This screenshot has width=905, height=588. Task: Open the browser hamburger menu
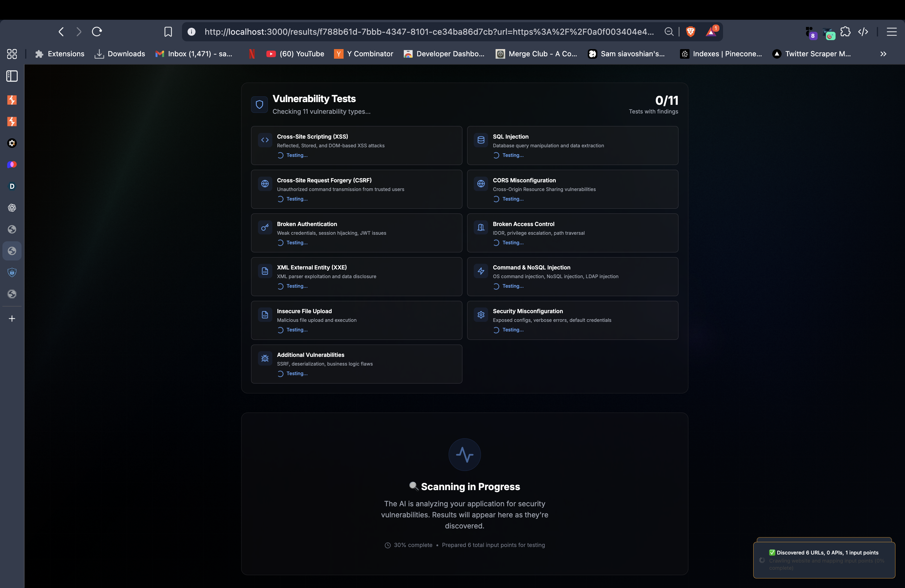pyautogui.click(x=892, y=31)
